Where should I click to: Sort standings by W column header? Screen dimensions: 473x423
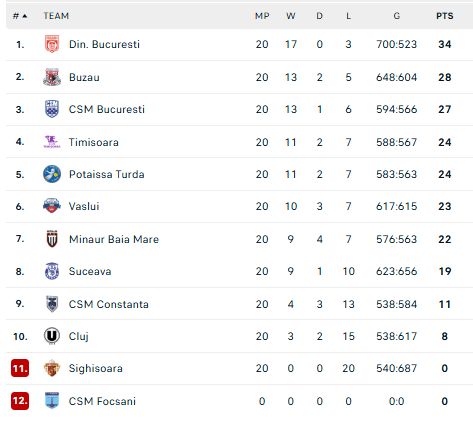pos(291,16)
